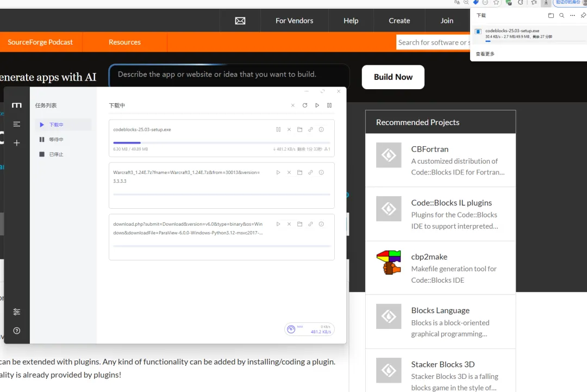Show codeblocks-25.03-setup.exe in folder
Screen dimensions: 587x392
299,129
